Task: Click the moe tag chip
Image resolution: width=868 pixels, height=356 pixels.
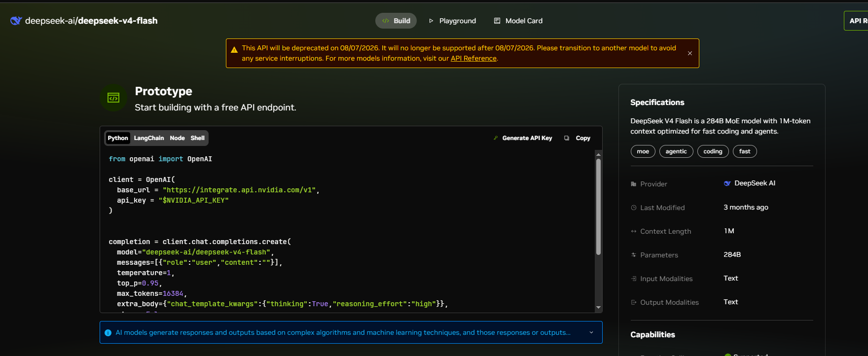Action: (643, 151)
